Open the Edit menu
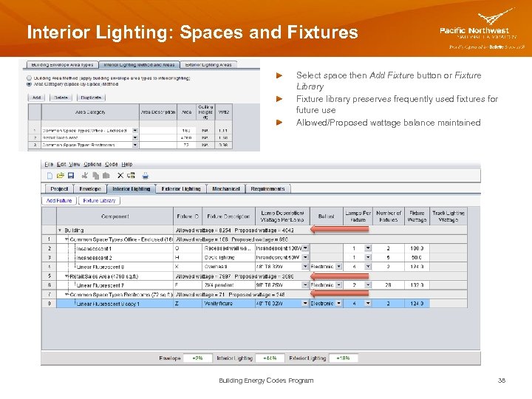This screenshot has height=399, width=532. pyautogui.click(x=61, y=164)
